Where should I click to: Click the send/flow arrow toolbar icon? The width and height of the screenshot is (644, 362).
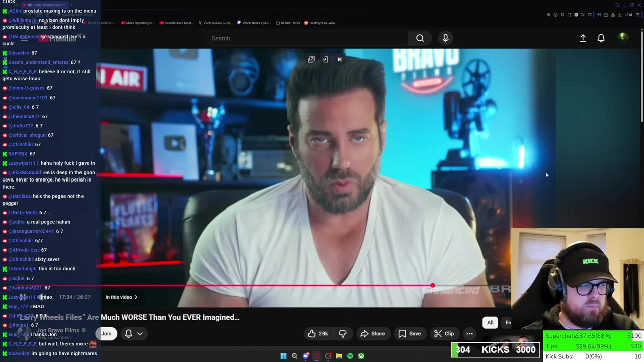click(583, 15)
